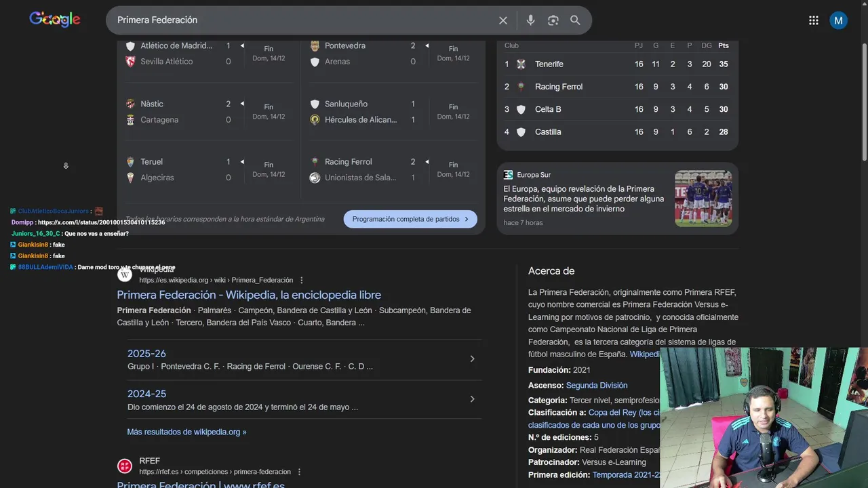The height and width of the screenshot is (488, 868).
Task: Open the RFEF result title link
Action: 201,484
